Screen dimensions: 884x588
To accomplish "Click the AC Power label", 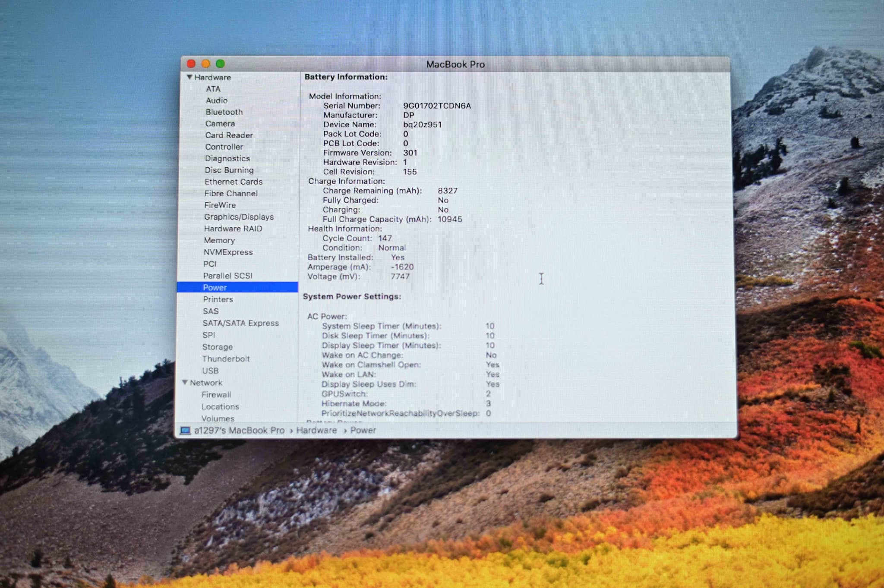I will coord(327,317).
